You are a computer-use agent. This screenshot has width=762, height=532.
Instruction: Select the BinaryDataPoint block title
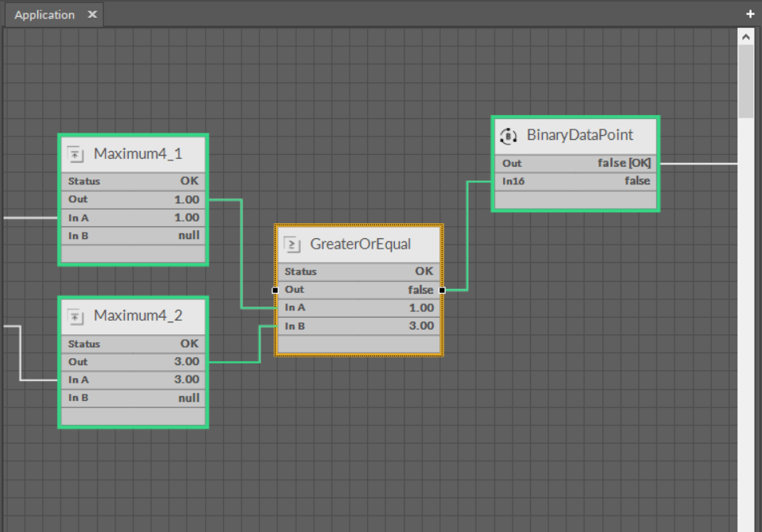[x=579, y=135]
